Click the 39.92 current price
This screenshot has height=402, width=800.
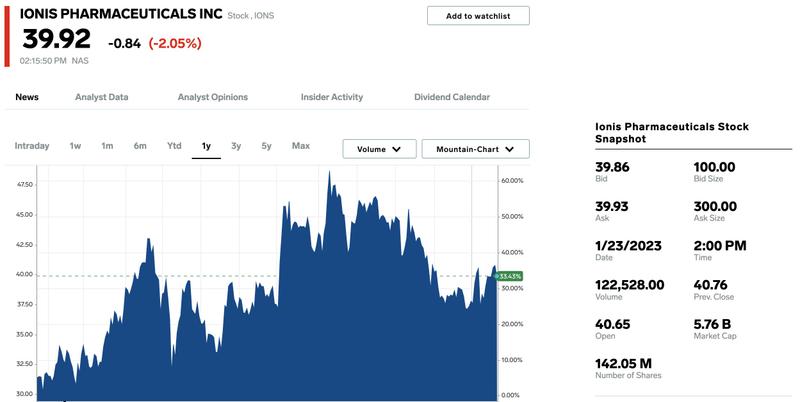click(57, 39)
